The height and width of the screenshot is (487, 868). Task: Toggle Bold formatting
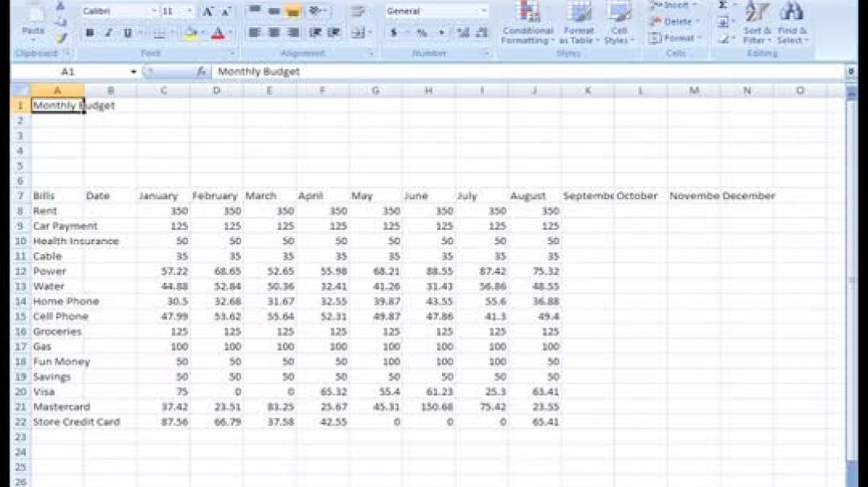pos(89,33)
